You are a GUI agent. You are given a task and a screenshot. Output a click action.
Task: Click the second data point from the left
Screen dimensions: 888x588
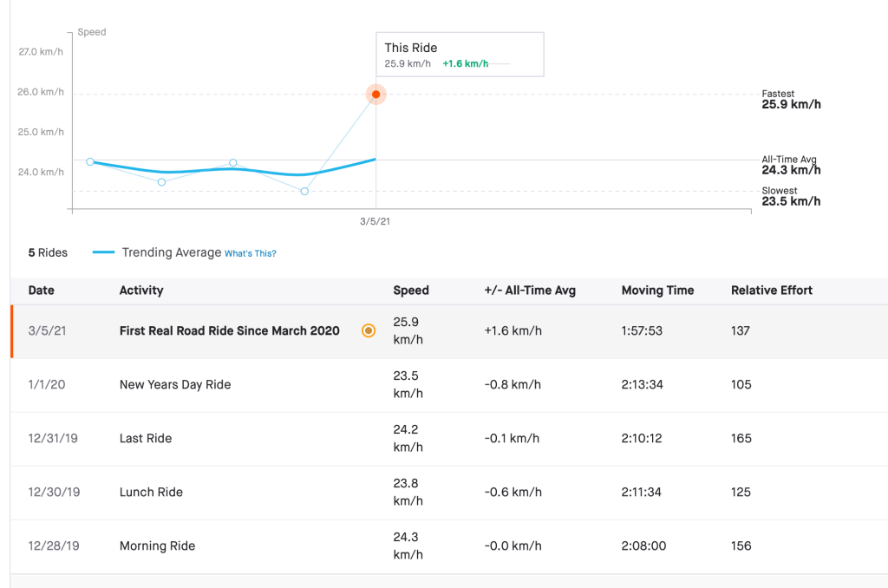click(x=161, y=182)
